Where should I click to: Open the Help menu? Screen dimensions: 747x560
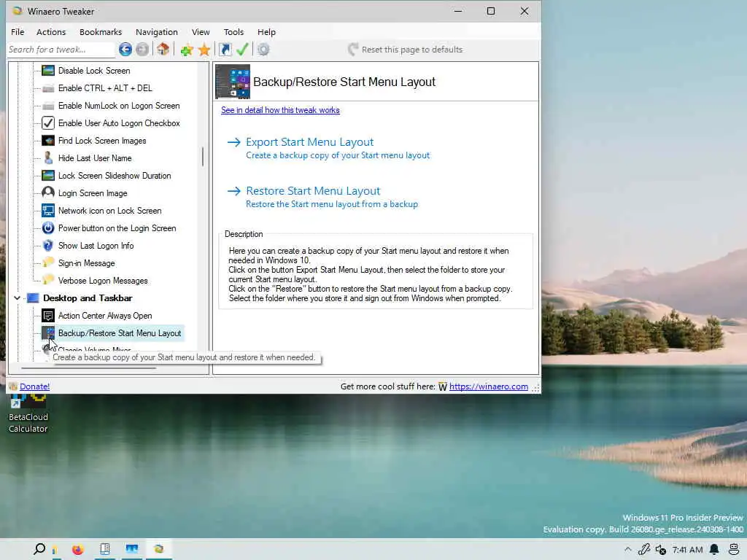pyautogui.click(x=266, y=32)
